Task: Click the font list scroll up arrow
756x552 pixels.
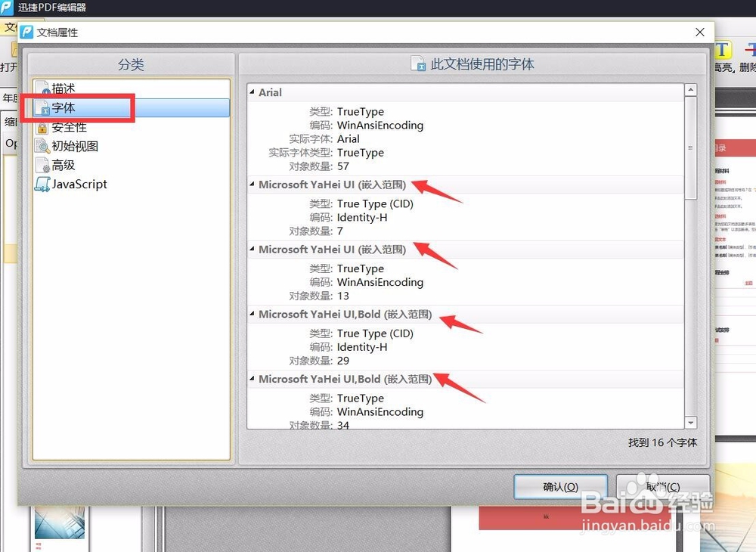Action: pyautogui.click(x=691, y=90)
